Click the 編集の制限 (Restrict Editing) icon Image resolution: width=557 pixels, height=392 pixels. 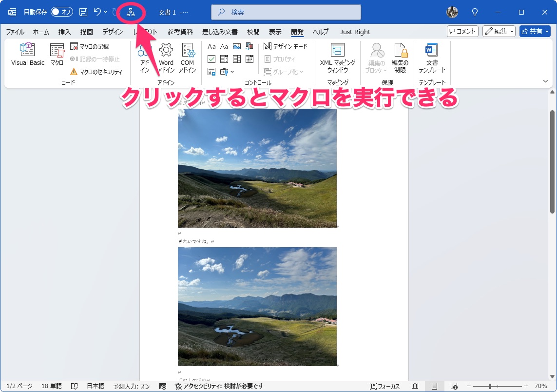coord(400,55)
